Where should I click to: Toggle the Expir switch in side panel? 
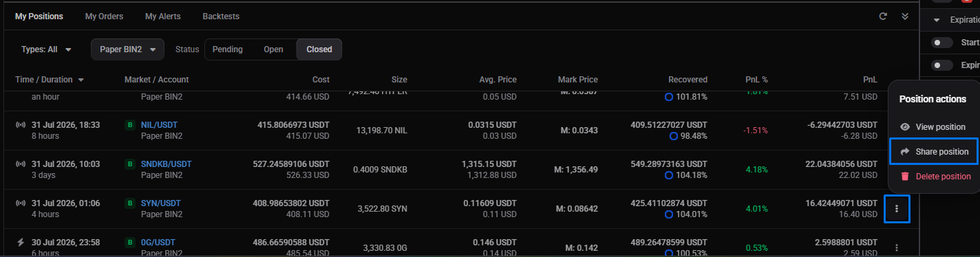[x=941, y=65]
